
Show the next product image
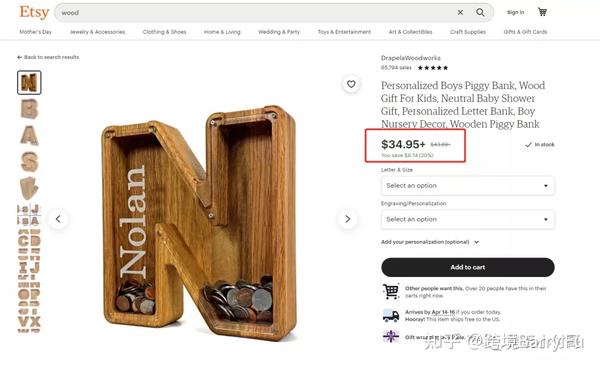click(x=347, y=219)
